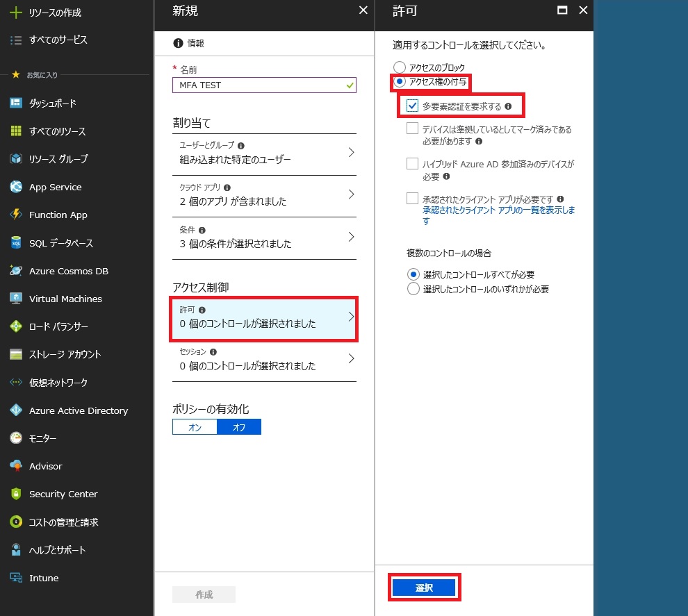Expand クラウド アプリ row chevron
Viewport: 688px width, 616px height.
tap(351, 194)
